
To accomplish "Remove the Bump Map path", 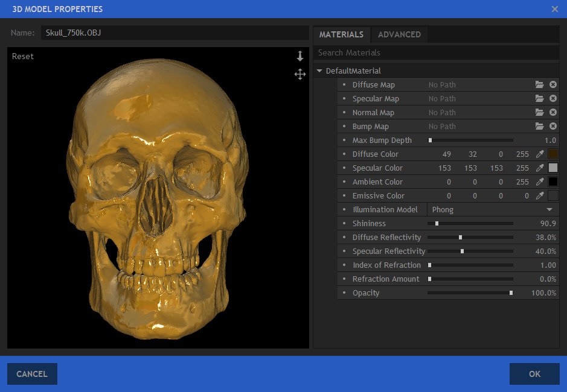I will [x=553, y=127].
